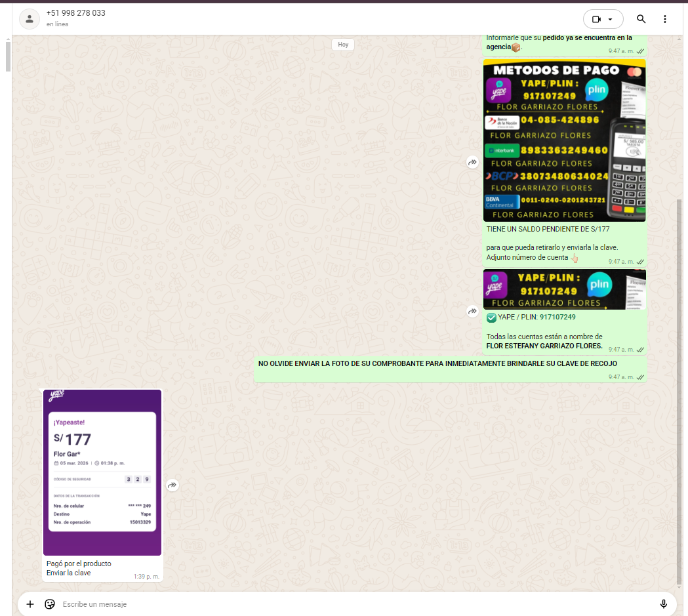Image resolution: width=688 pixels, height=616 pixels.
Task: Open the METODOS DE PAGO image
Action: point(564,140)
